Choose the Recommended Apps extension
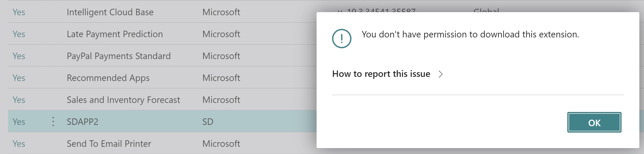 [x=108, y=78]
